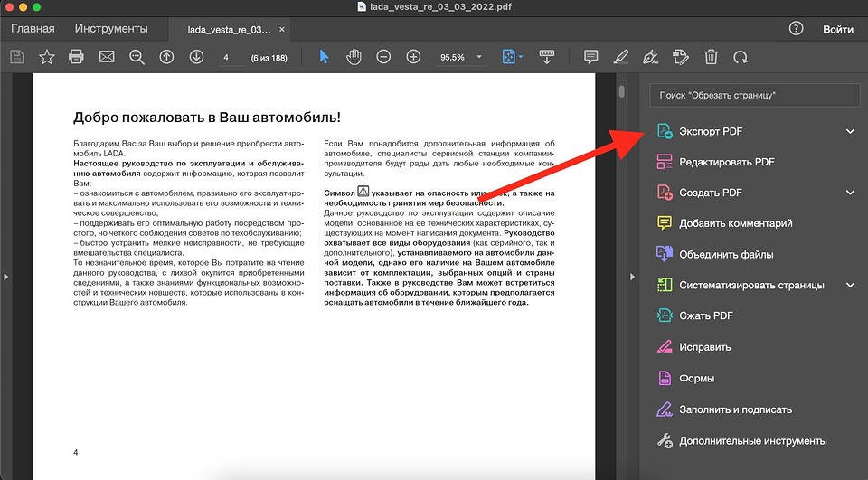Open the Инструменты tab
The width and height of the screenshot is (868, 480).
pos(111,29)
